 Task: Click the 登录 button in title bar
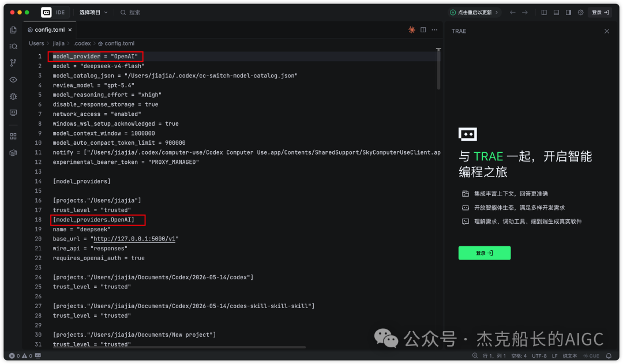601,12
